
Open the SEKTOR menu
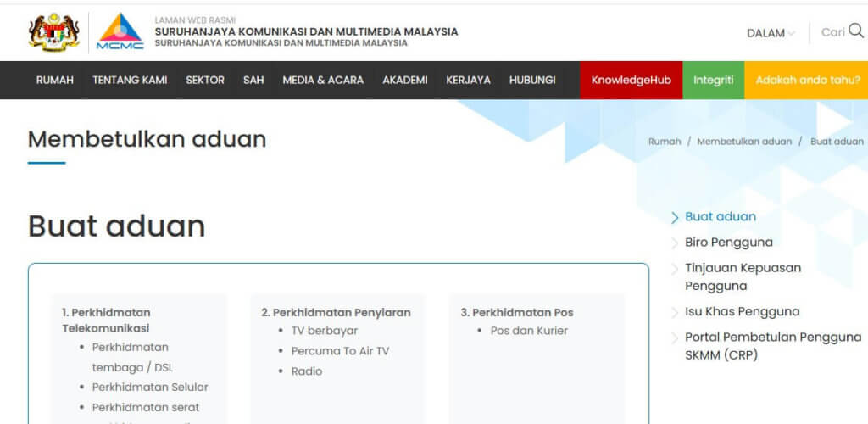point(205,81)
